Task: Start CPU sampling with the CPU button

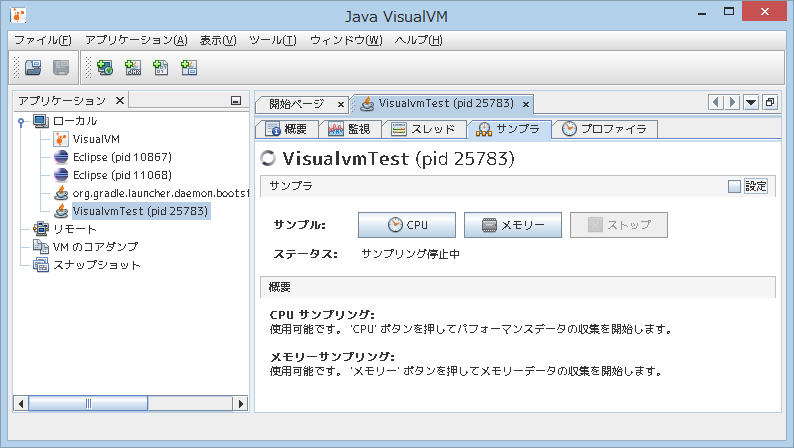Action: [407, 225]
